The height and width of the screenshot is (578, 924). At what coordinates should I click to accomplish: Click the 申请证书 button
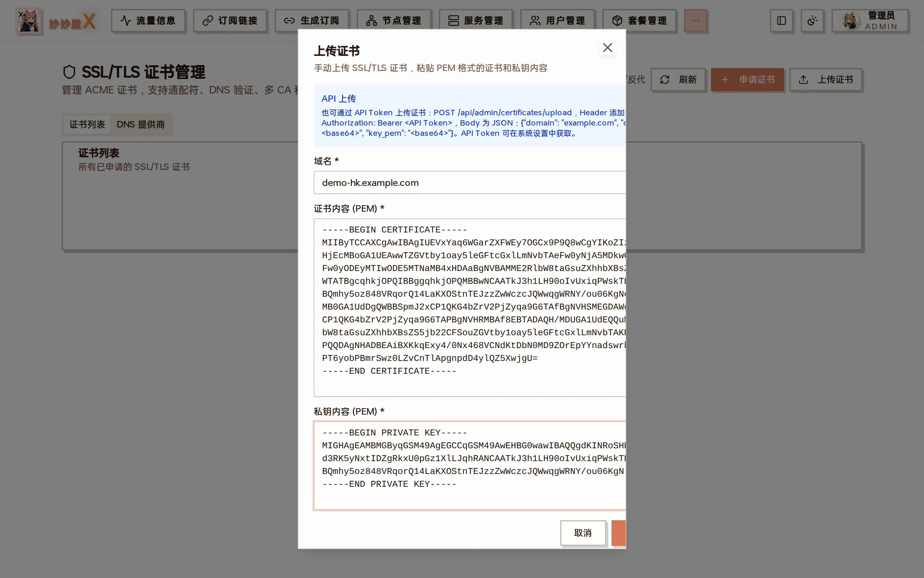point(747,80)
